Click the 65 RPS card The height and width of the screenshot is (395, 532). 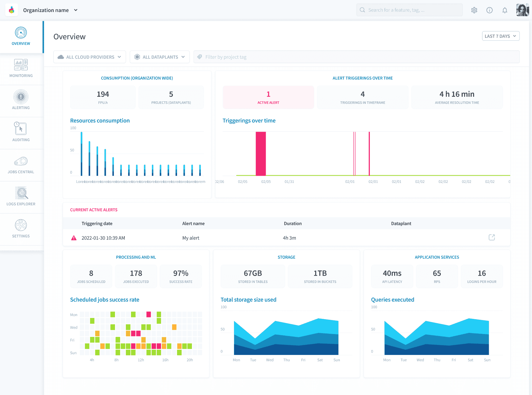coord(437,276)
